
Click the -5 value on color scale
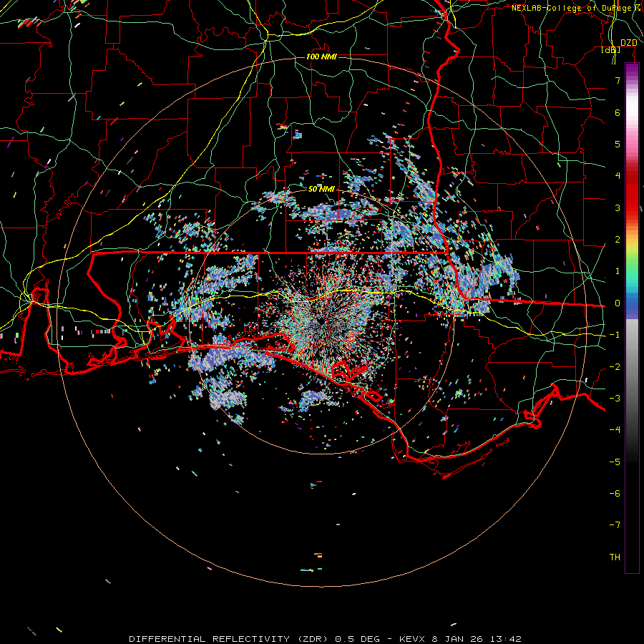(x=615, y=462)
